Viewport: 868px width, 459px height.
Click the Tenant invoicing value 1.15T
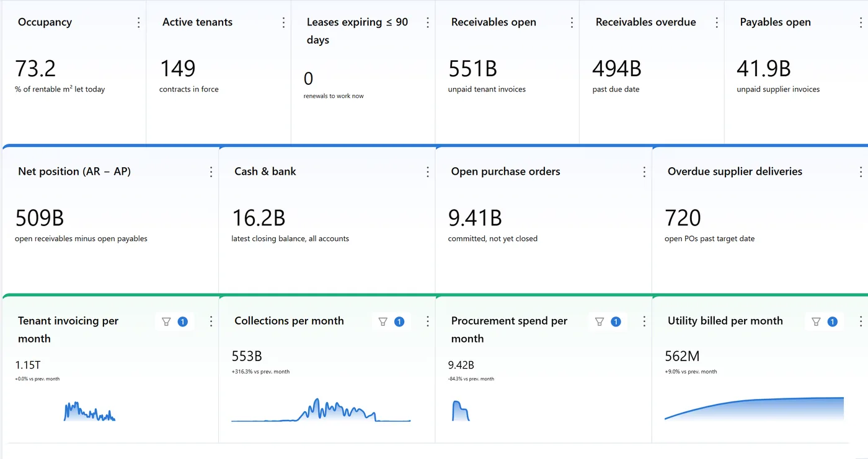(28, 365)
